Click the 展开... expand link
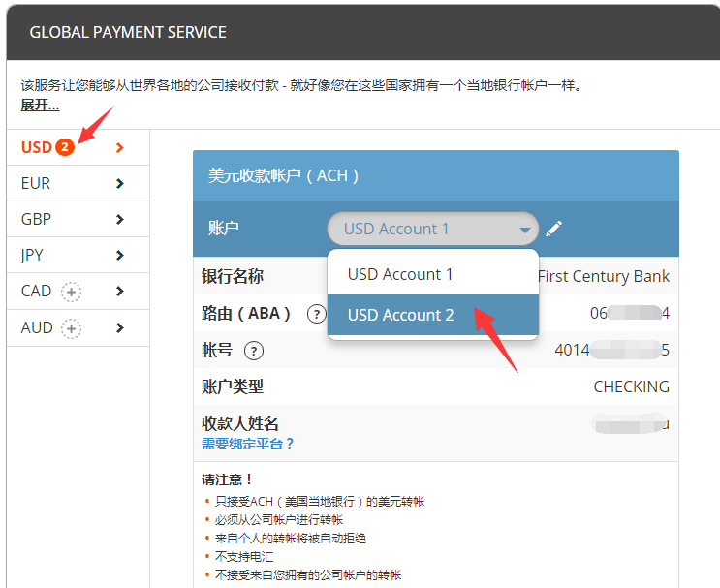720x588 pixels. click(40, 106)
